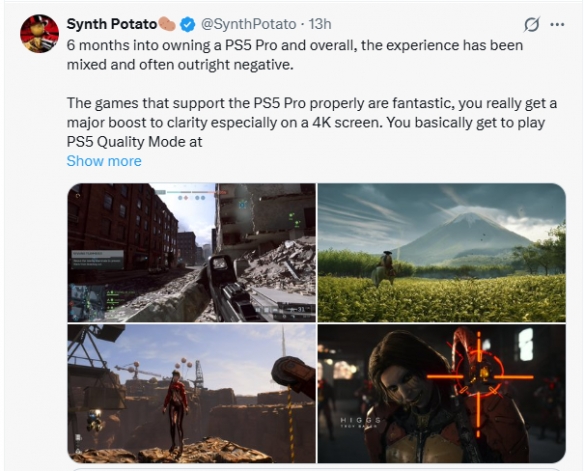Visit the @SynthPotato handle link
The image size is (584, 471).
[248, 24]
